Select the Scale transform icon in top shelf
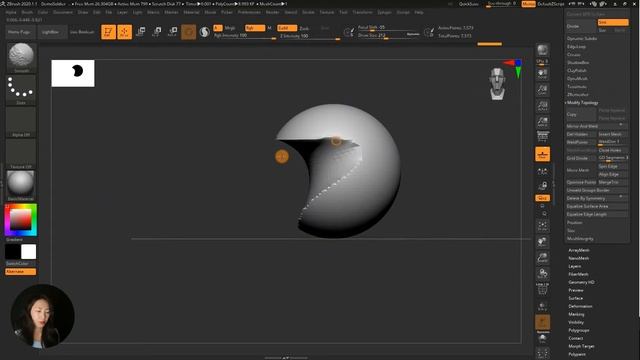Viewport: 640px width, 360px height. pos(157,32)
